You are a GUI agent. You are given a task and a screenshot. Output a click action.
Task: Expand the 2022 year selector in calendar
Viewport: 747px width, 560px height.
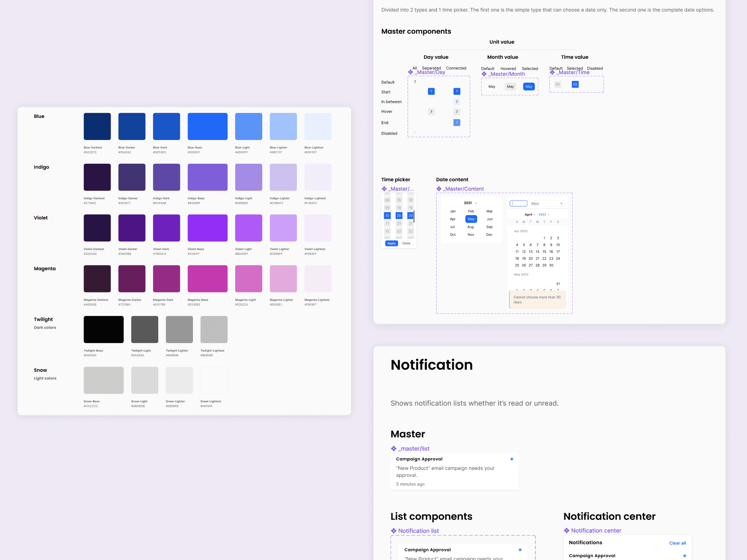coord(544,215)
